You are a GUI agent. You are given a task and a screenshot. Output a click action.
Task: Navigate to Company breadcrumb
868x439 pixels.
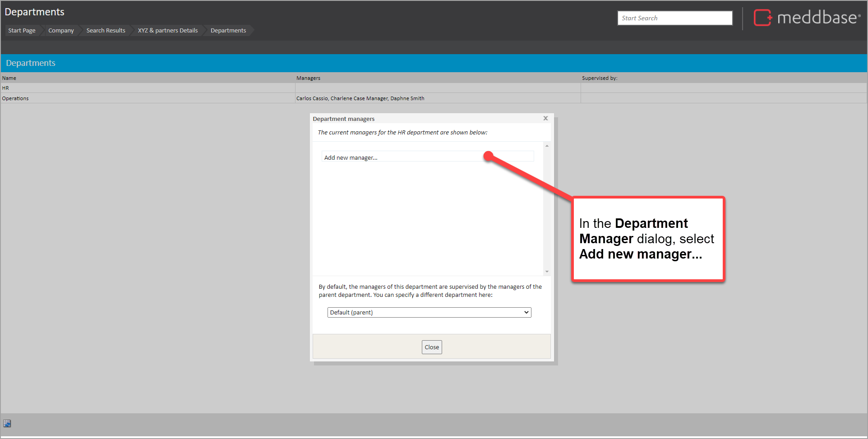[x=61, y=31]
